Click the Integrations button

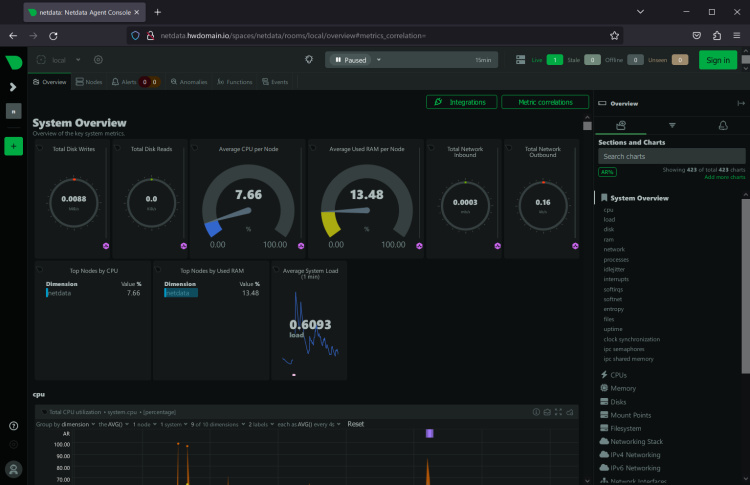tap(461, 102)
